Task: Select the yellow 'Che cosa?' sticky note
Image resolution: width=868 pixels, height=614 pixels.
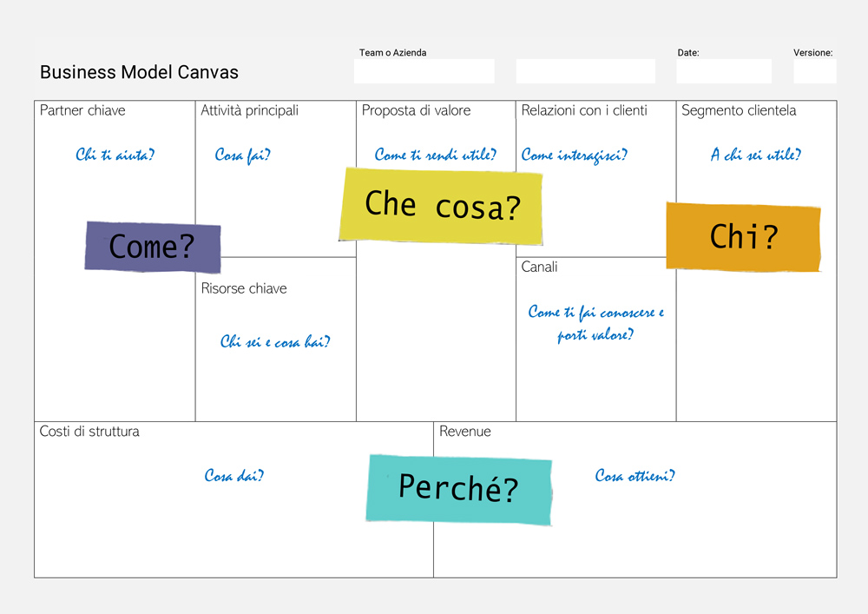Action: point(441,206)
